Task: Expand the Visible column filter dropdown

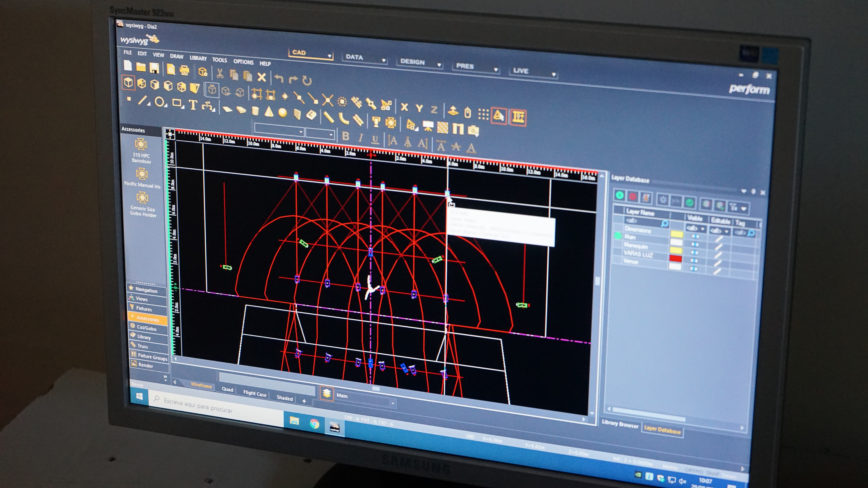Action: pyautogui.click(x=703, y=229)
